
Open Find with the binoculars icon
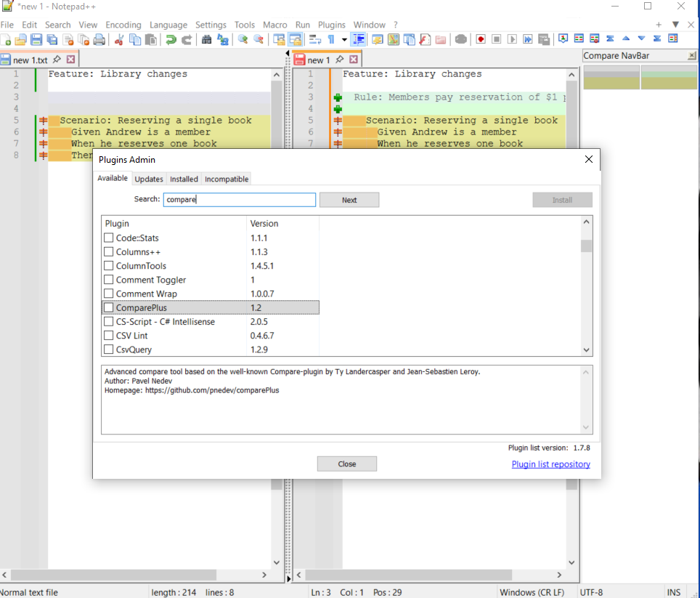point(206,39)
